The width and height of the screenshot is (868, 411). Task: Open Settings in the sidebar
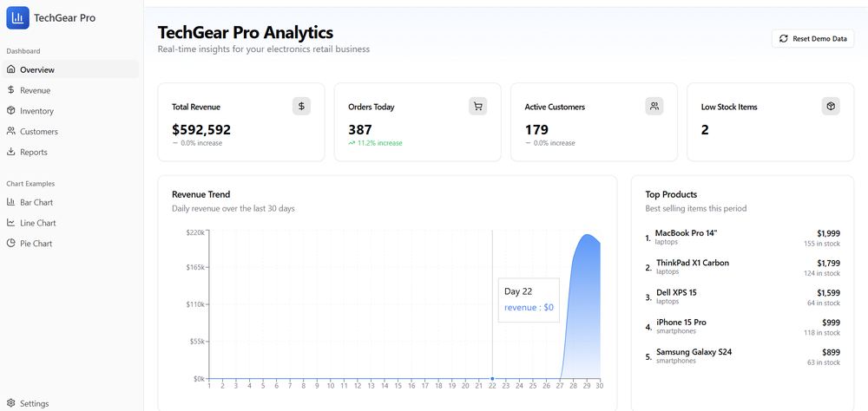(x=71, y=403)
